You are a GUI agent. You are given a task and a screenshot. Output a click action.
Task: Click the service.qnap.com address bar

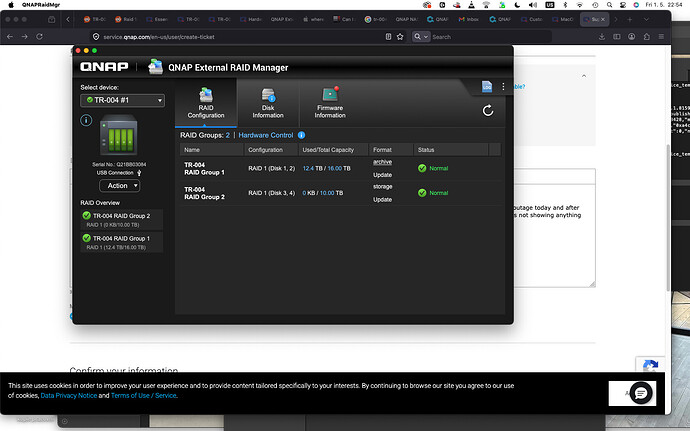point(238,37)
